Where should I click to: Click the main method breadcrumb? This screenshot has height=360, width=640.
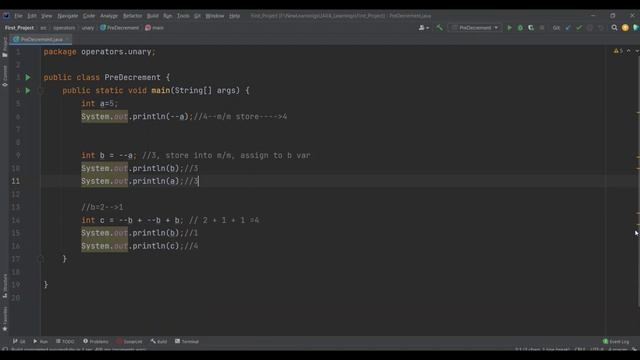(154, 28)
